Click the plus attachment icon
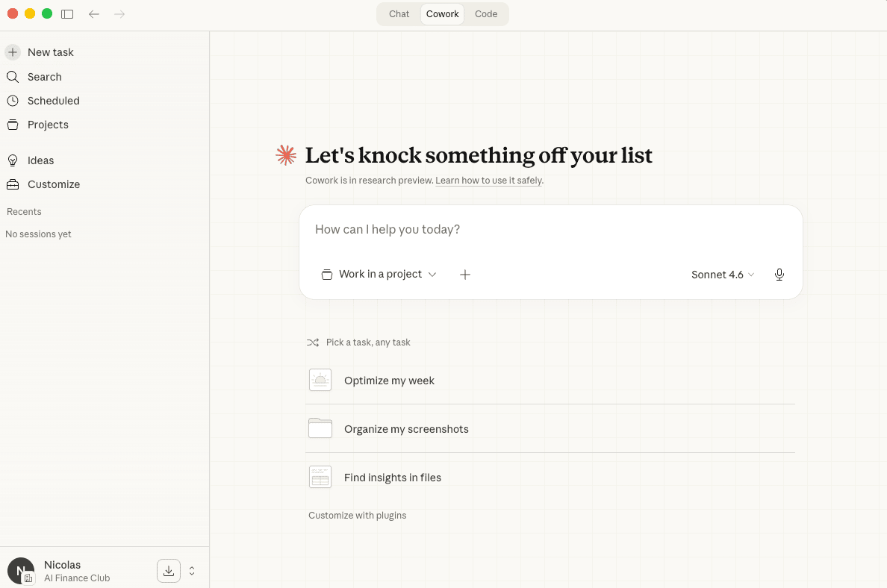 click(x=465, y=275)
